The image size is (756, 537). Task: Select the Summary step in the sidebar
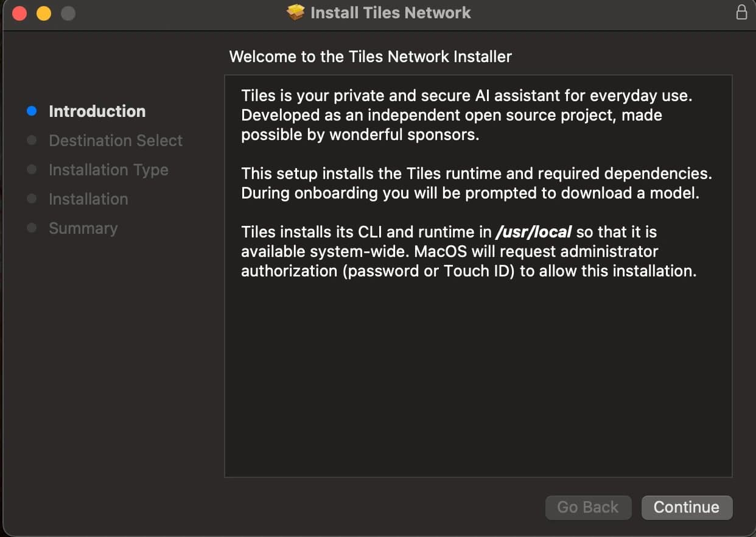tap(83, 228)
